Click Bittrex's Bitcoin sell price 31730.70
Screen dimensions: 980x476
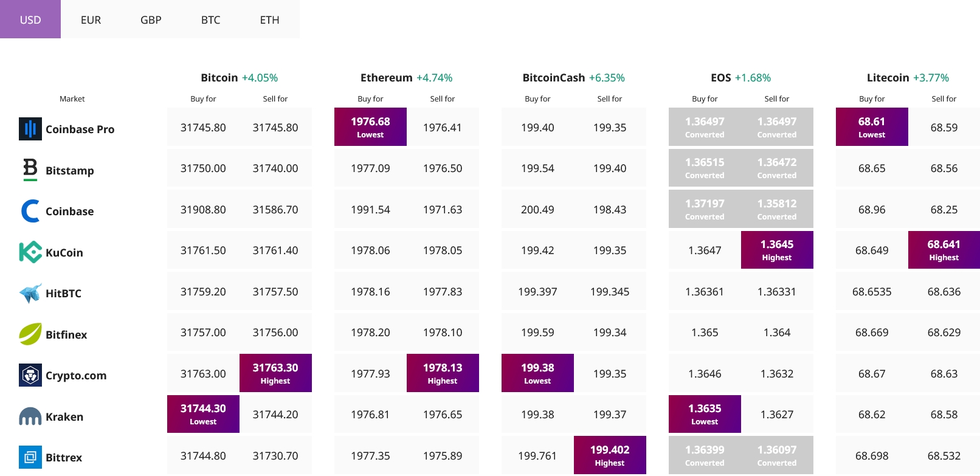tap(275, 455)
